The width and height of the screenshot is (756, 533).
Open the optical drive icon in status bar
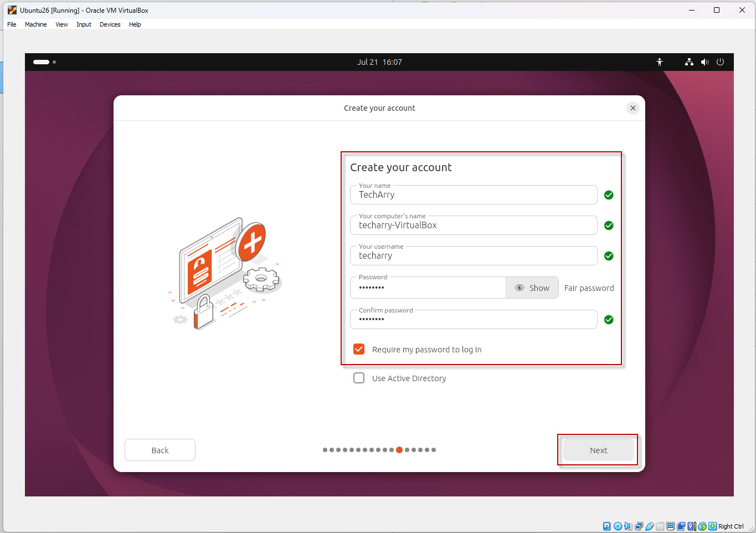pyautogui.click(x=618, y=526)
